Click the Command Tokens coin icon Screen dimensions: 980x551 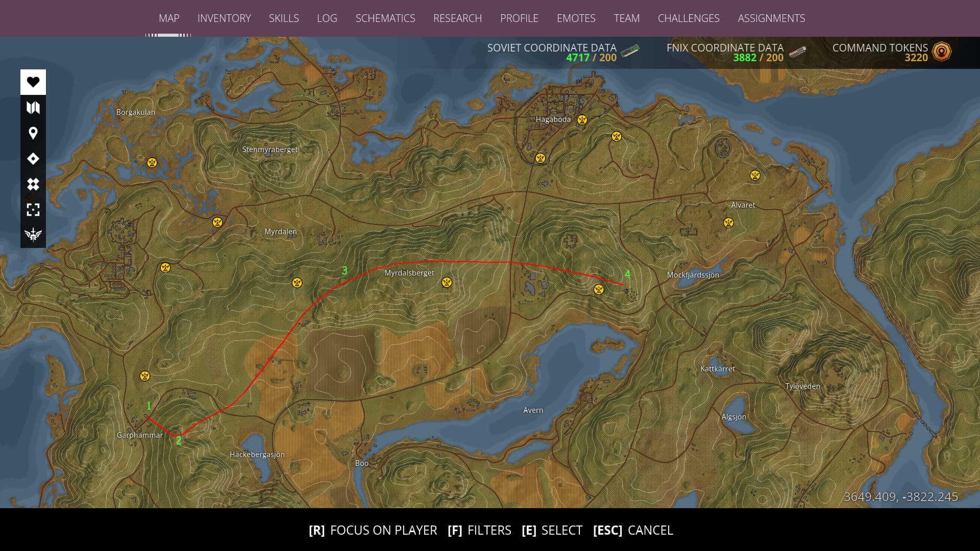click(942, 52)
